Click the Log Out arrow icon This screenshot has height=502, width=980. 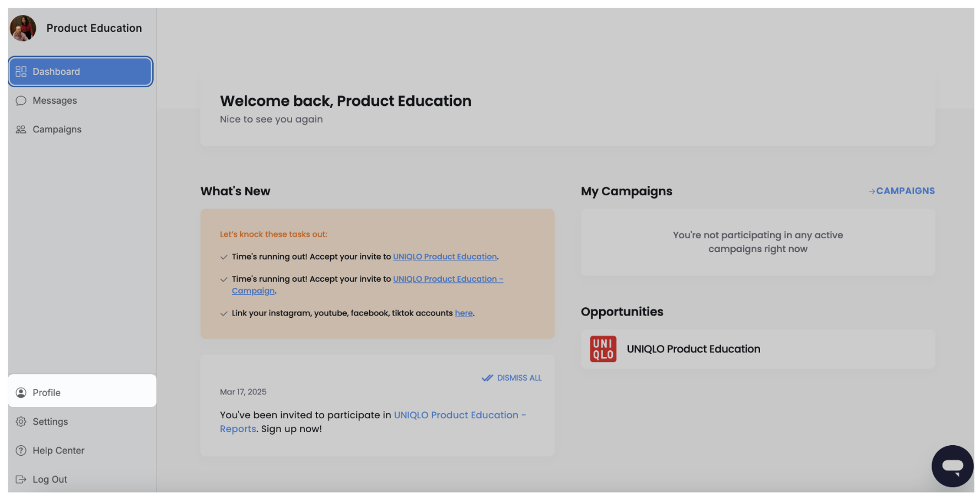(x=21, y=479)
